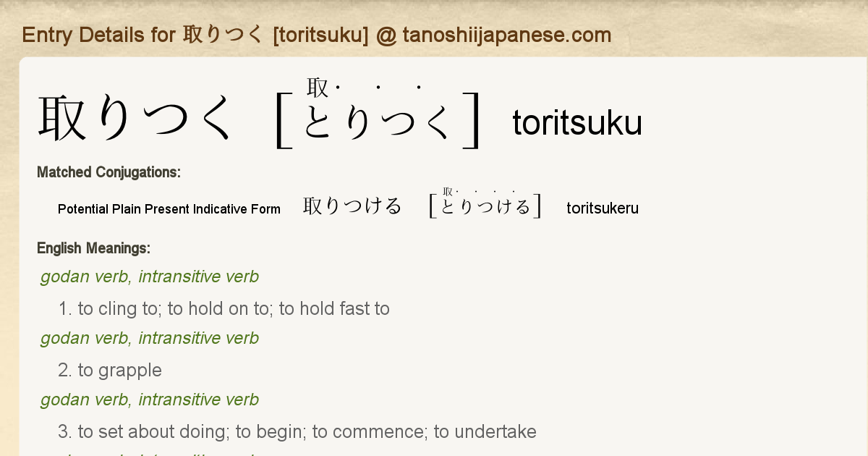Click the bracketed reading とりつける
The width and height of the screenshot is (868, 456).
(x=485, y=207)
